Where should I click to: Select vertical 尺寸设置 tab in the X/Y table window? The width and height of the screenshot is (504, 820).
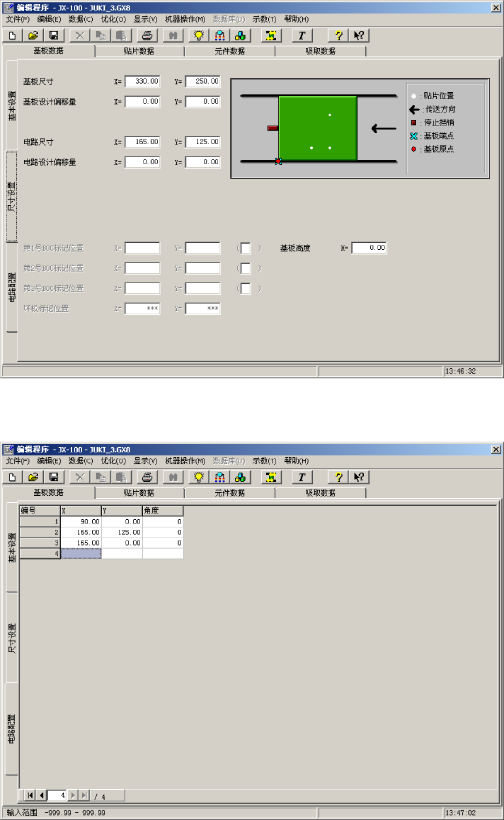(x=12, y=638)
